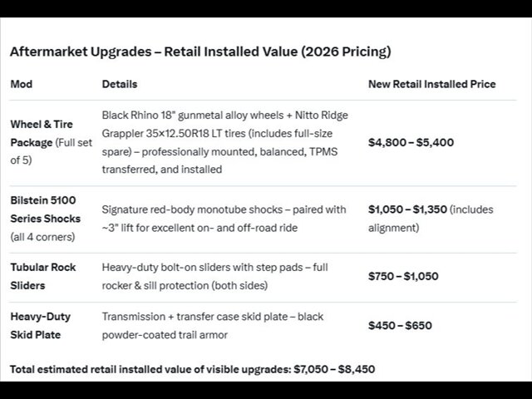Screen dimensions: 532x399
Task: Click the Aftermarket Upgrades table title
Action: pos(199,52)
